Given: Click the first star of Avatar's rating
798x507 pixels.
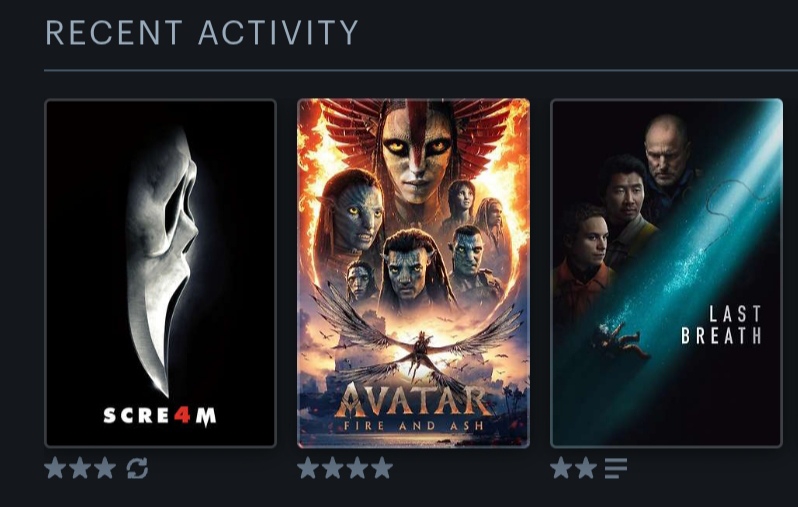Looking at the screenshot, I should [x=307, y=468].
